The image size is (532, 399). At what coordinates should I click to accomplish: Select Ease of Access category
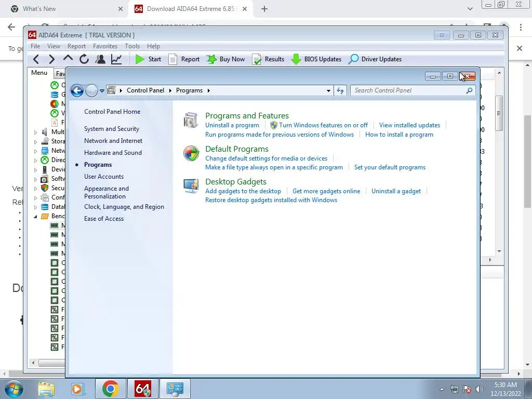pos(104,219)
